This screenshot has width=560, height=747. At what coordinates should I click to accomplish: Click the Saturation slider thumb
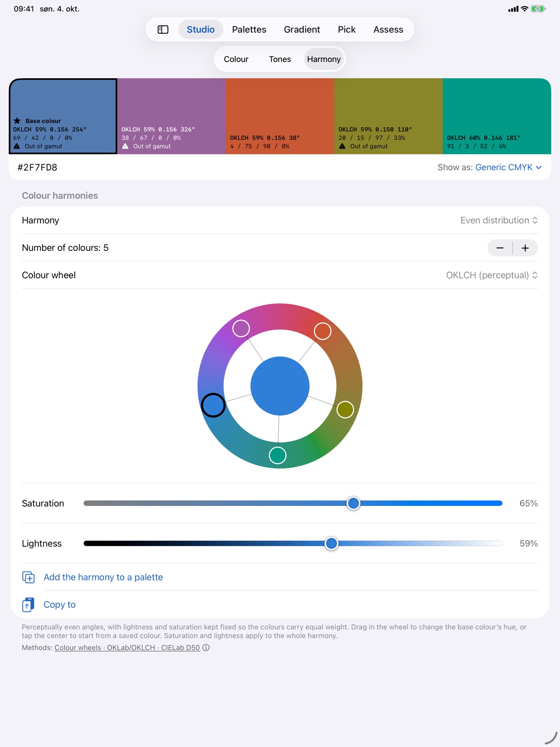[353, 503]
